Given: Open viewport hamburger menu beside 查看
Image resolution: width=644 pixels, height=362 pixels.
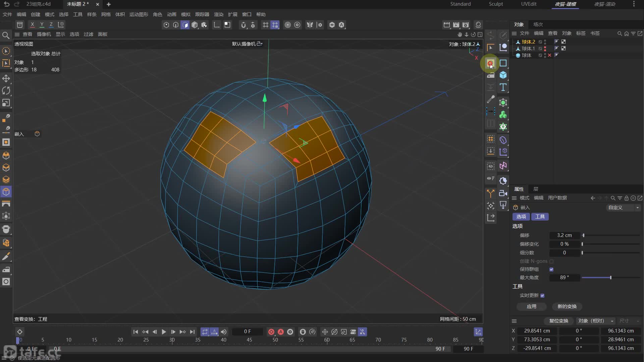Looking at the screenshot, I should 17,34.
